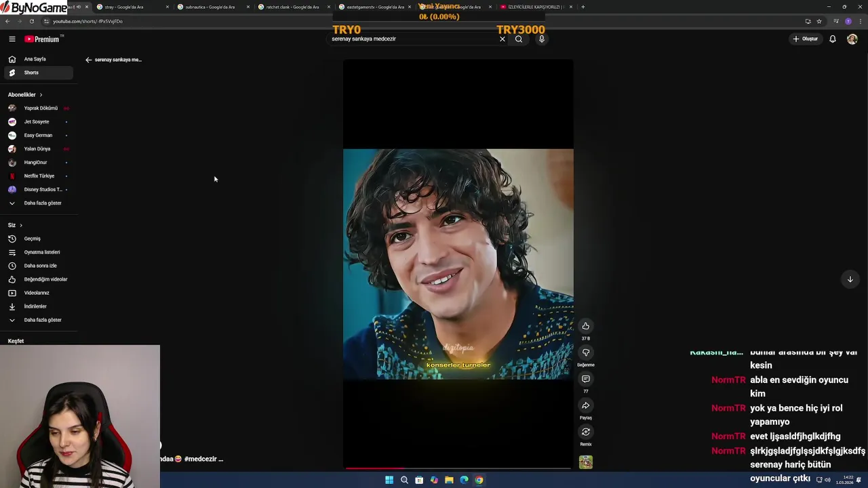Open taskbar volume control
The width and height of the screenshot is (868, 488).
(827, 480)
